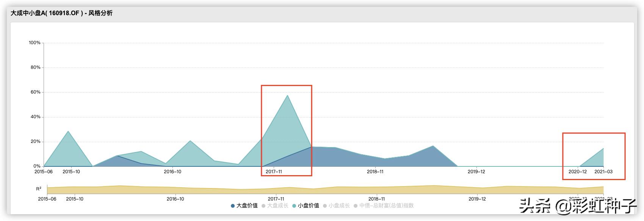
Task: Toggle the 大盘价值 legend series
Action: (244, 205)
